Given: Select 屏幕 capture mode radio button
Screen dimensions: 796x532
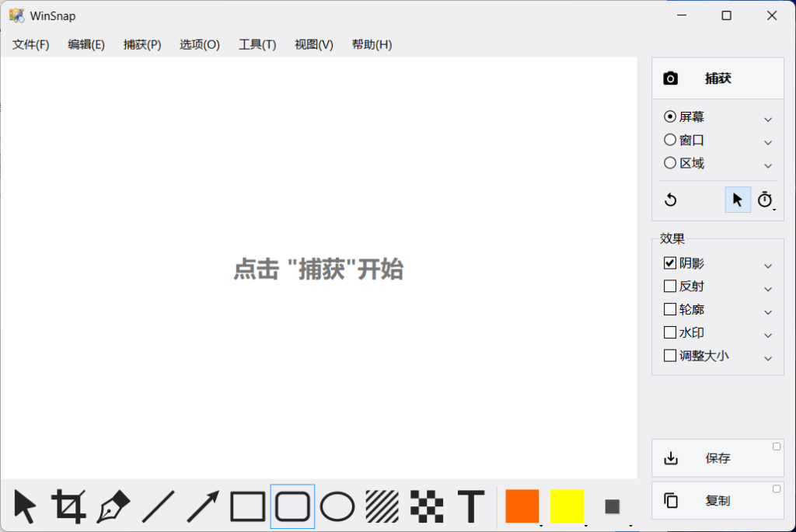Looking at the screenshot, I should [x=669, y=116].
